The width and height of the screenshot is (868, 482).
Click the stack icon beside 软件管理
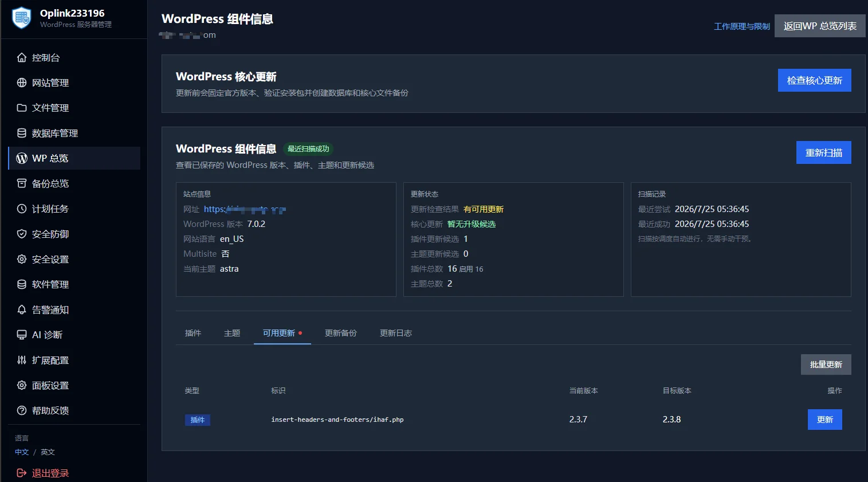tap(22, 284)
